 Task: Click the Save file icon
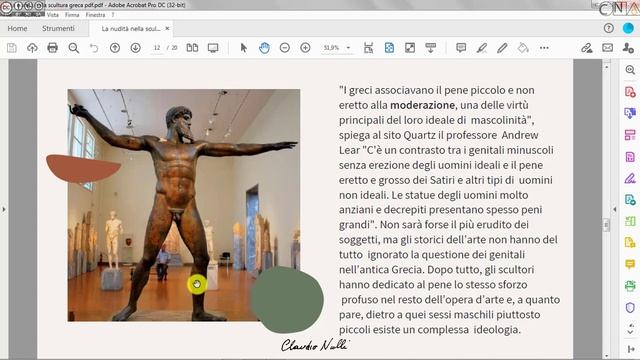point(12,48)
